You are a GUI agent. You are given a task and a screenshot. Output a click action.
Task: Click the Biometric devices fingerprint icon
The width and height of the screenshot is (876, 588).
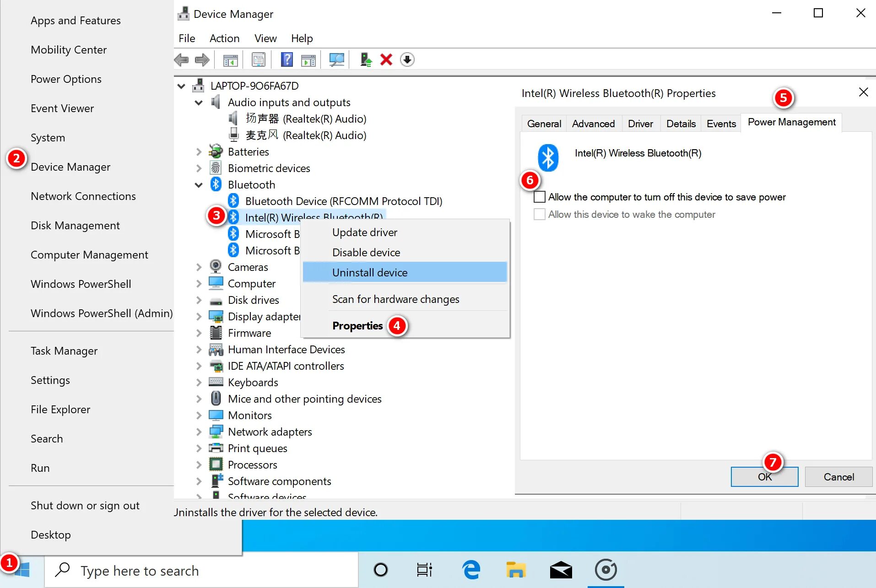click(x=216, y=168)
